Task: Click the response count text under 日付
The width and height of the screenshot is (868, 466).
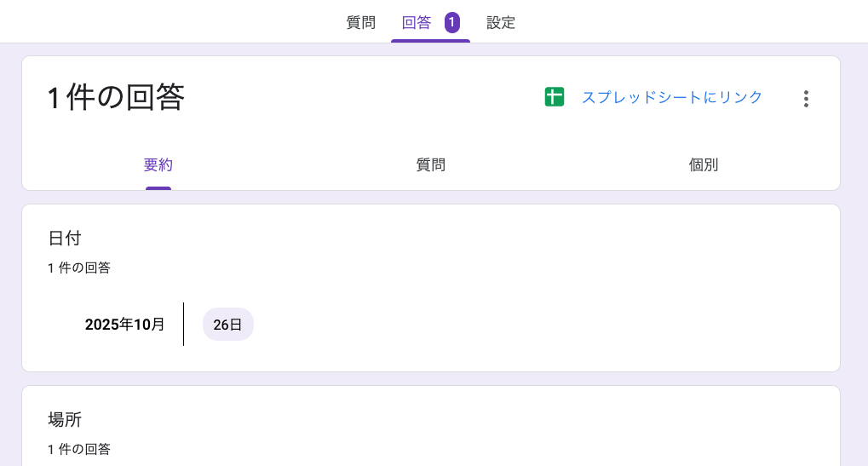Action: point(79,268)
